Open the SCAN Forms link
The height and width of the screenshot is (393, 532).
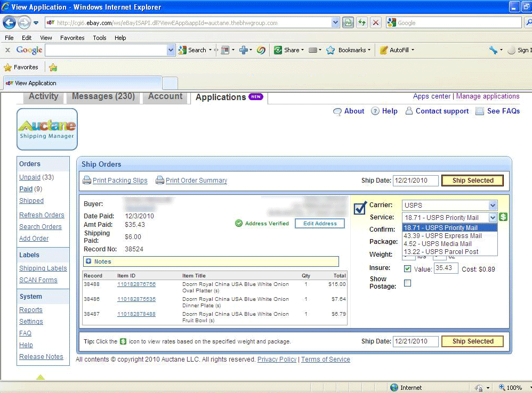click(x=38, y=280)
